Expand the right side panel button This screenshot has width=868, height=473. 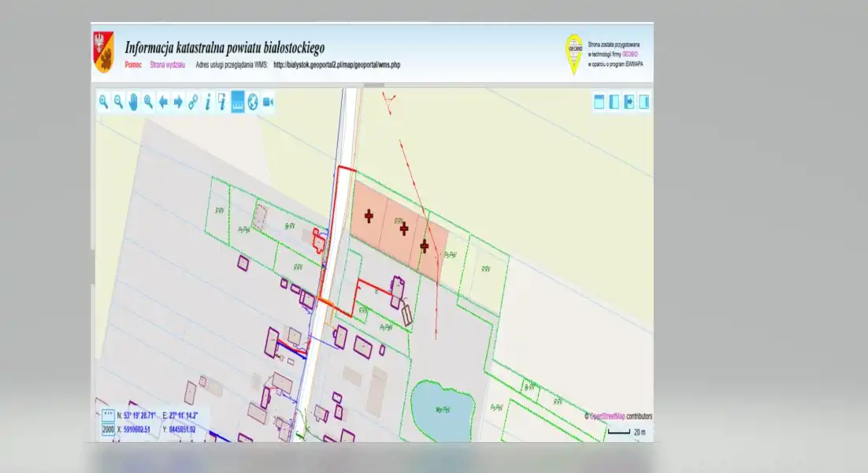point(644,102)
